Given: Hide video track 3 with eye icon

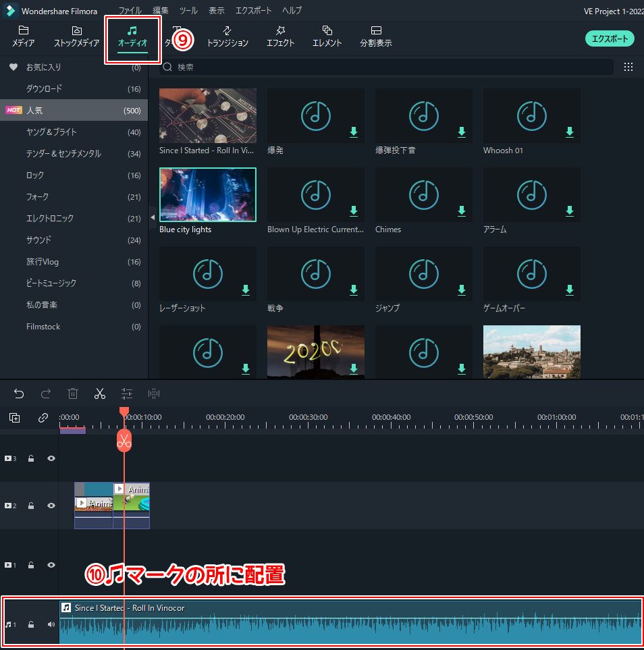Looking at the screenshot, I should click(51, 458).
